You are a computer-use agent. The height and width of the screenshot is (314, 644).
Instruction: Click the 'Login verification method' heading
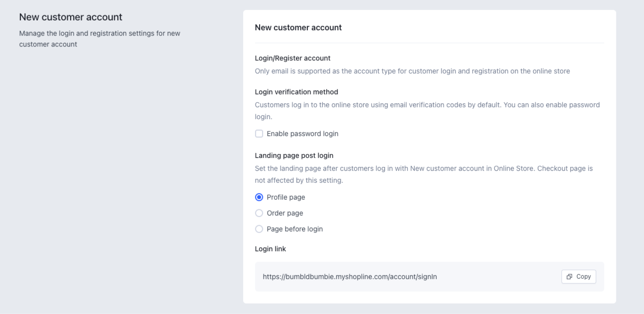click(x=296, y=92)
